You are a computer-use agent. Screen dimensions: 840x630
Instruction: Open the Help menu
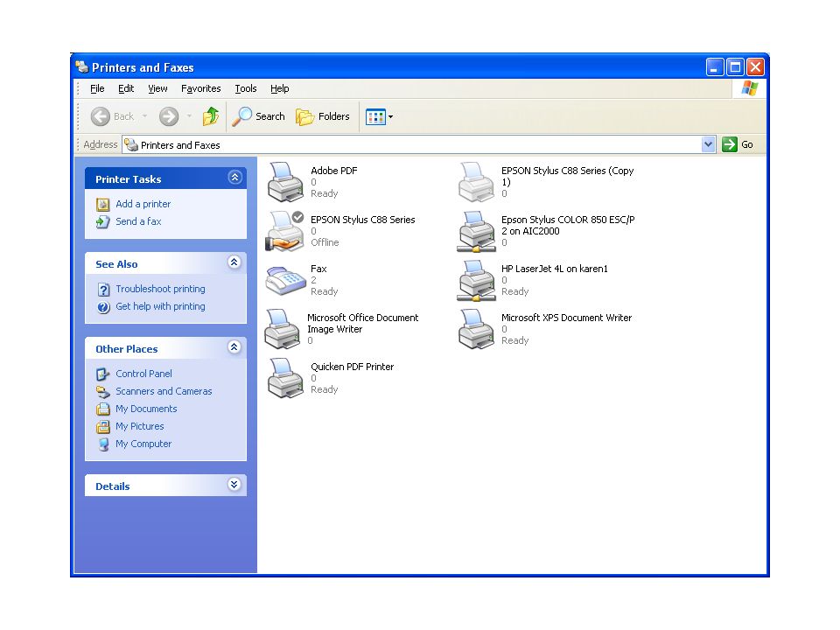click(280, 88)
